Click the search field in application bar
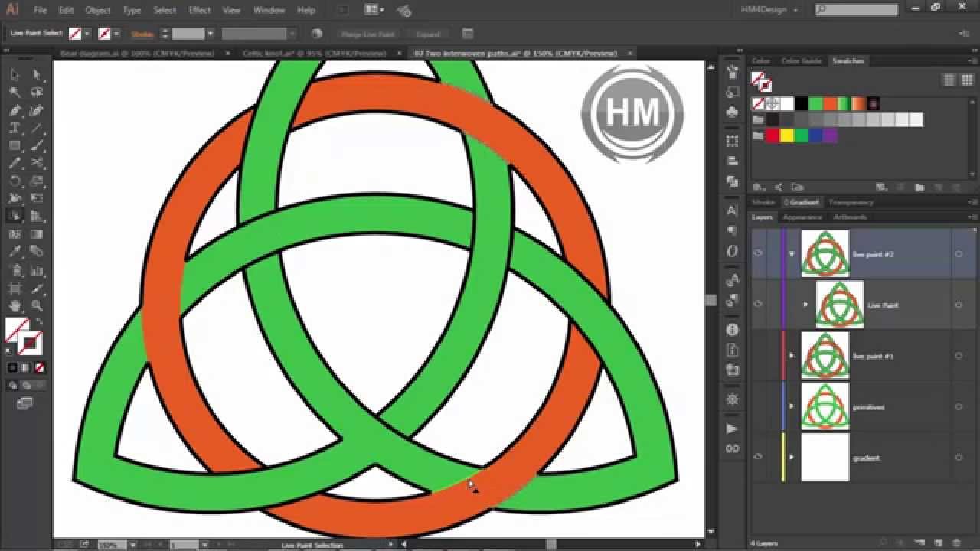 click(856, 10)
